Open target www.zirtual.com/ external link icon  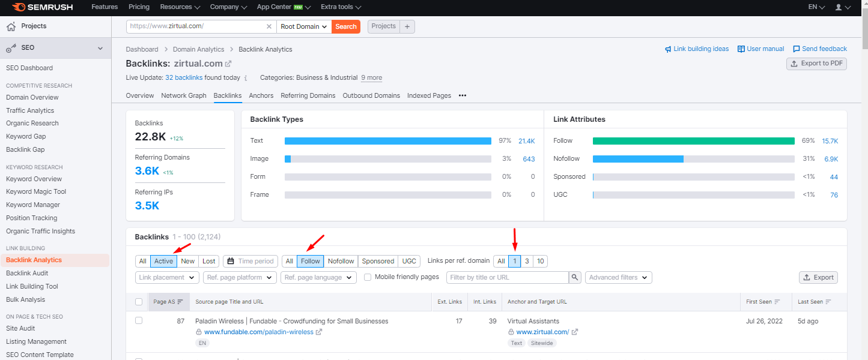(575, 332)
